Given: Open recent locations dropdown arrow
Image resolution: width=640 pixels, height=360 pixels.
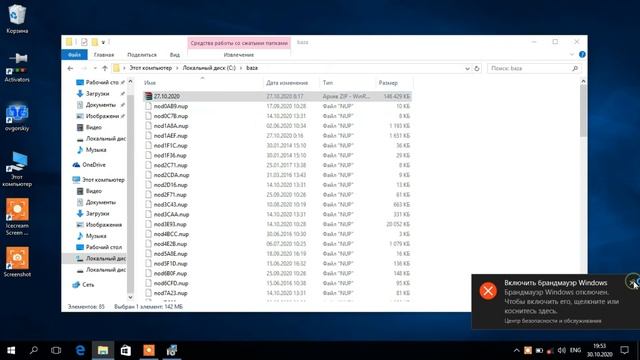Looking at the screenshot, I should (x=95, y=68).
